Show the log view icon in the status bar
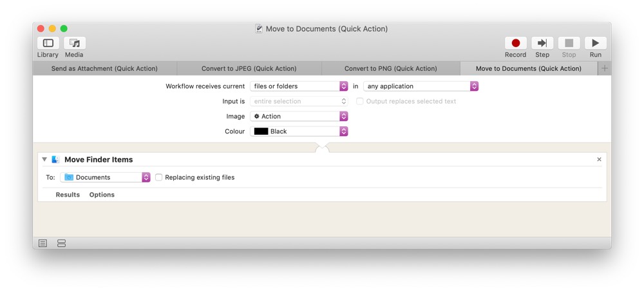This screenshot has height=292, width=644. 43,243
